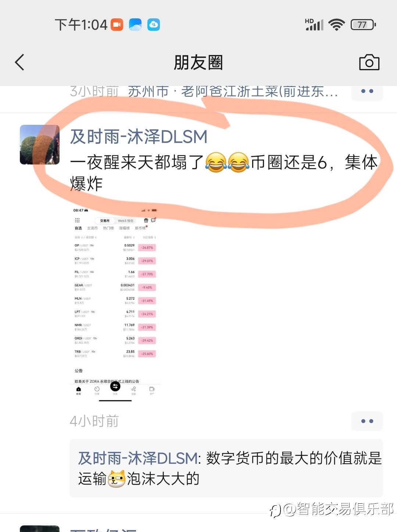The height and width of the screenshot is (532, 397).
Task: Tap the light-blue round app icon in status bar
Action: (154, 25)
